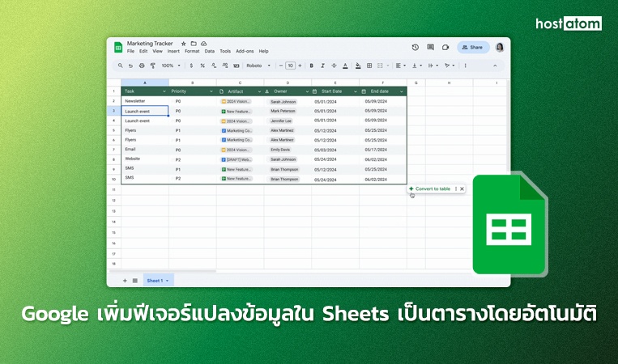Star the Marketing Tracker document
The image size is (618, 364).
184,43
